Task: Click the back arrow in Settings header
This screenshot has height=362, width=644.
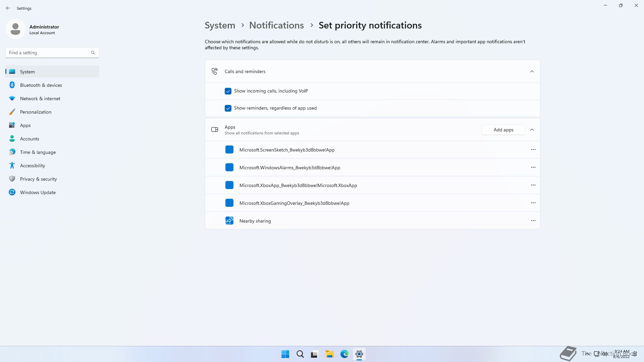Action: click(x=8, y=8)
